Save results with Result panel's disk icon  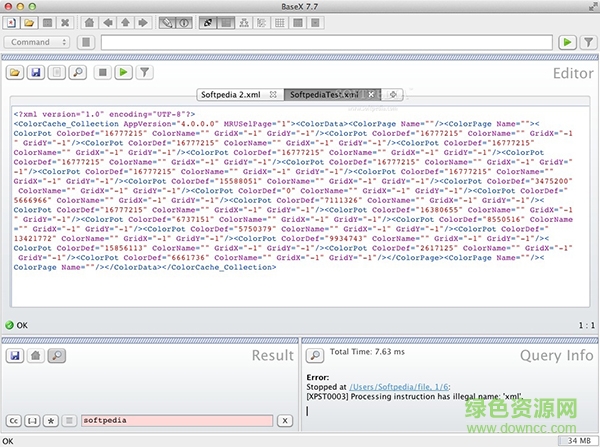[15, 355]
